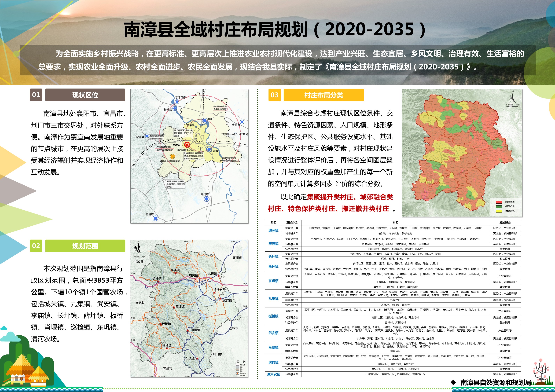Click the 发展理由 column header
555x392 pixels.
click(505, 222)
